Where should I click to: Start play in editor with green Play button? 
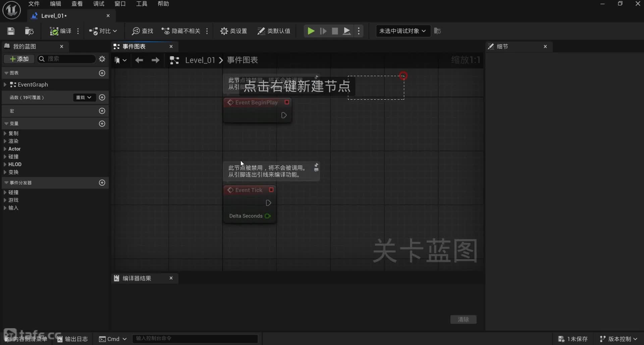coord(311,31)
